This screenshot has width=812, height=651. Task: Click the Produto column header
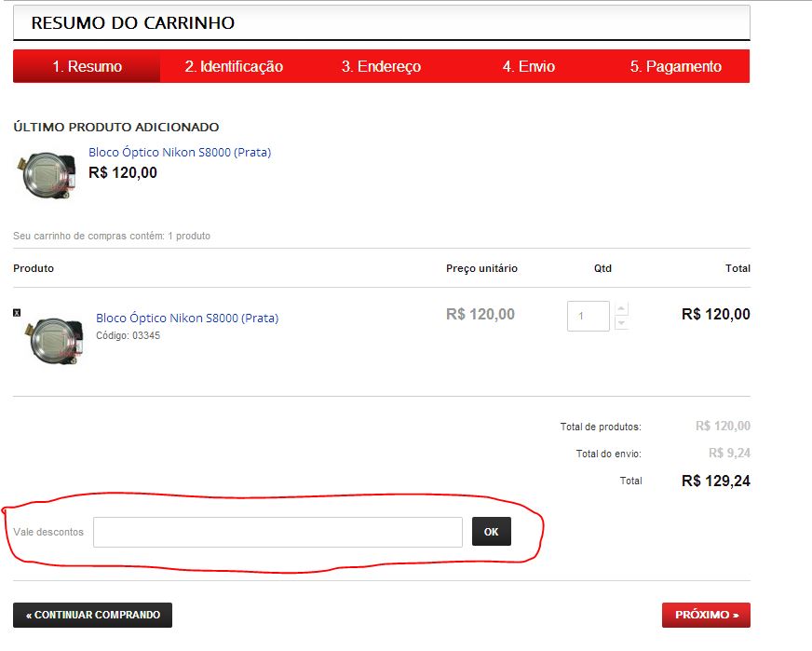[34, 268]
